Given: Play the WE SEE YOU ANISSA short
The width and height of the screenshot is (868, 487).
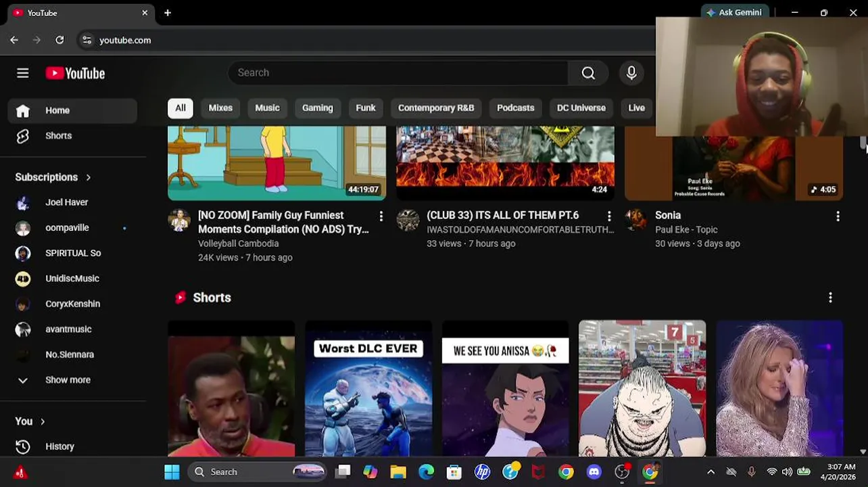Looking at the screenshot, I should [x=506, y=389].
